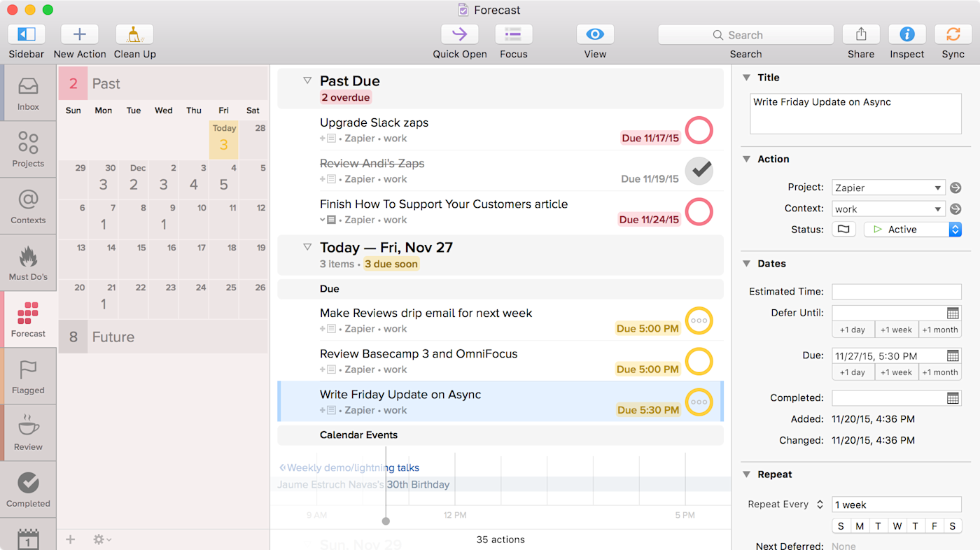Click the Estimated Time field
980x550 pixels.
[x=896, y=292]
